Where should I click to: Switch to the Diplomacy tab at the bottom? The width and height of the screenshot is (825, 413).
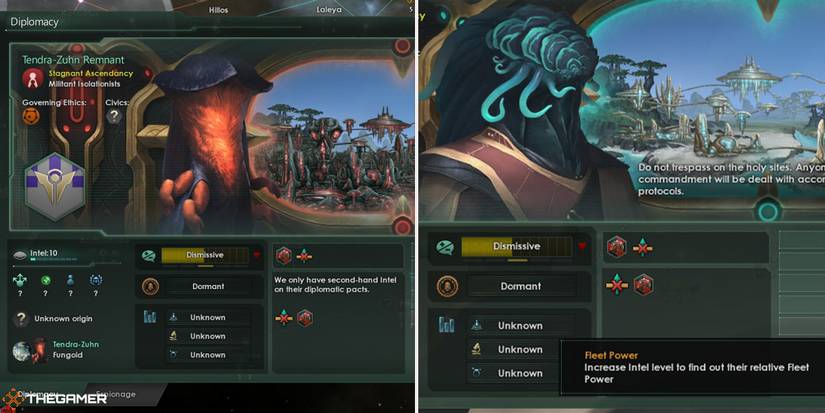click(x=38, y=394)
